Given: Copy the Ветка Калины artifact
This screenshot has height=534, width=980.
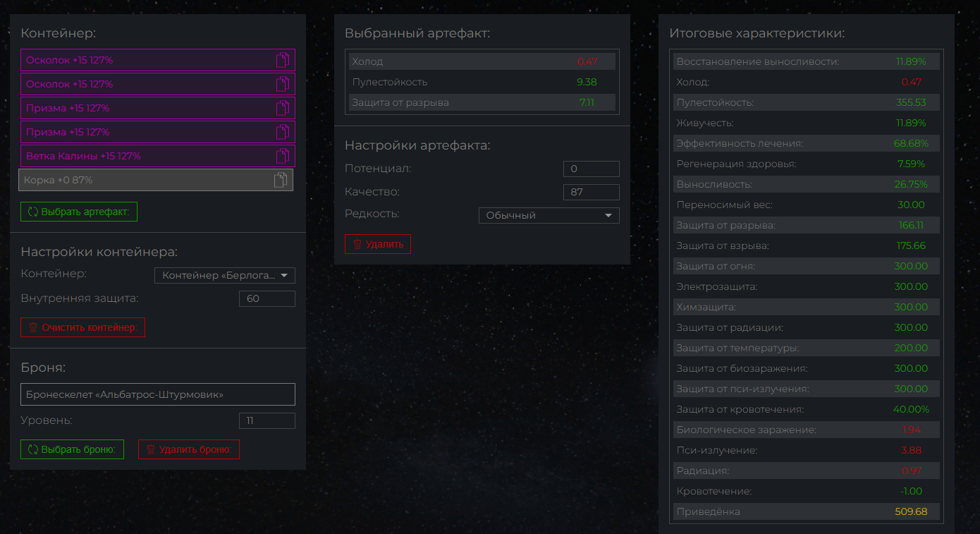Looking at the screenshot, I should pyautogui.click(x=282, y=156).
